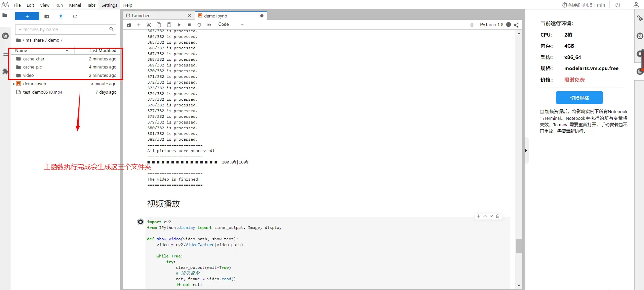This screenshot has height=290, width=644.
Task: Click the kernel status circle indicator
Action: pos(509,25)
